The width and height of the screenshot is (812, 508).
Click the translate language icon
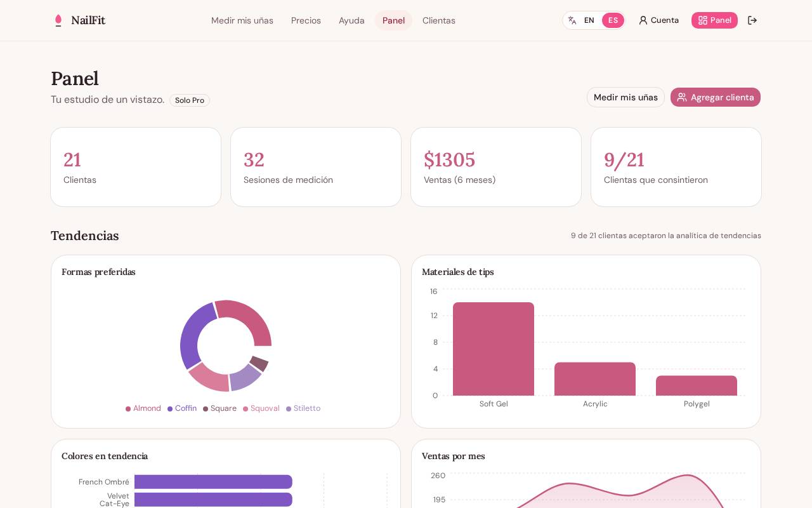click(572, 20)
